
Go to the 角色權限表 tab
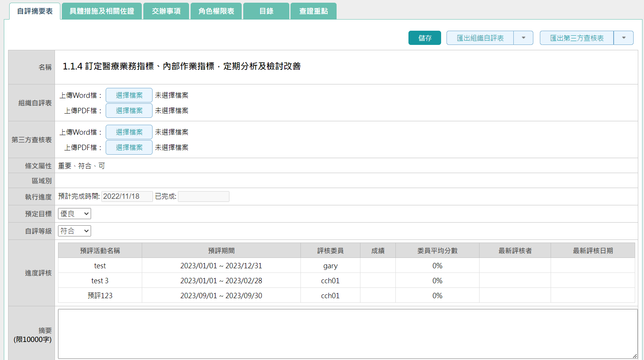tap(216, 11)
